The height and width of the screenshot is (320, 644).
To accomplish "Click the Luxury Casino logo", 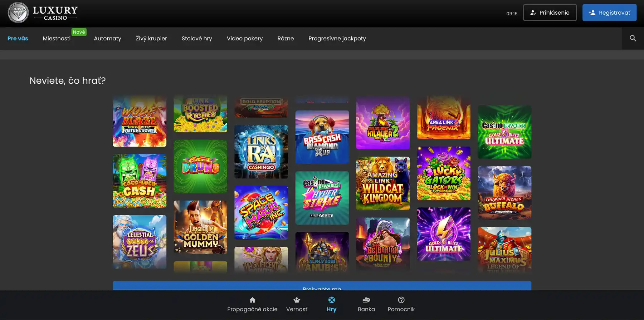I will (43, 13).
